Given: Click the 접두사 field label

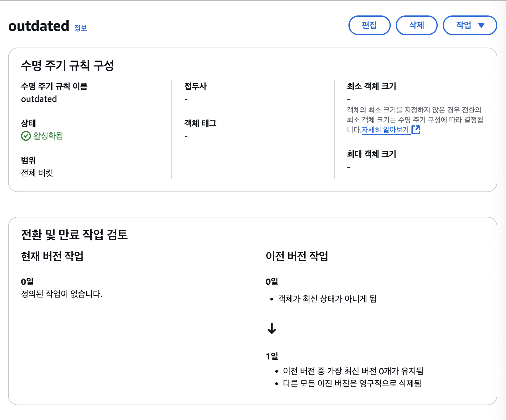Looking at the screenshot, I should point(196,86).
